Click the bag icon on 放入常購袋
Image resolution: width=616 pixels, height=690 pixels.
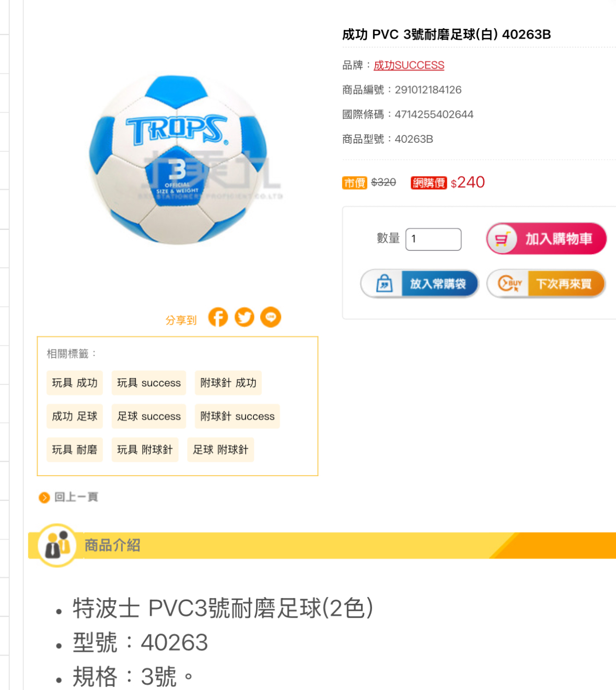(385, 284)
